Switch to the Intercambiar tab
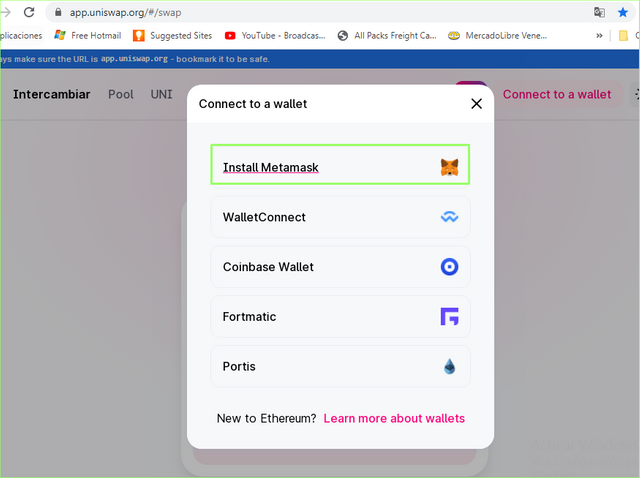Image resolution: width=640 pixels, height=478 pixels. point(51,94)
